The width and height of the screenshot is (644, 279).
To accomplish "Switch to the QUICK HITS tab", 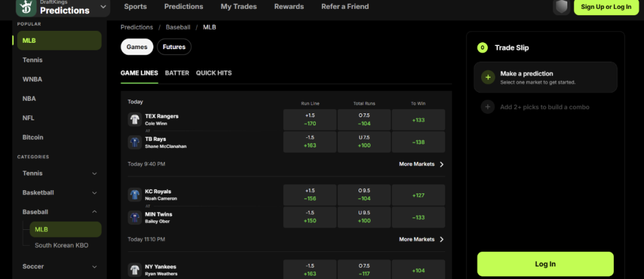I will pos(214,73).
